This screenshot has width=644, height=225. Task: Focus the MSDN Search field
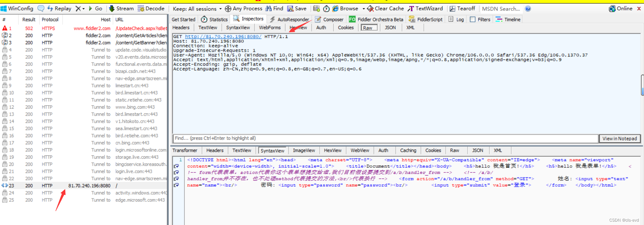click(x=501, y=9)
